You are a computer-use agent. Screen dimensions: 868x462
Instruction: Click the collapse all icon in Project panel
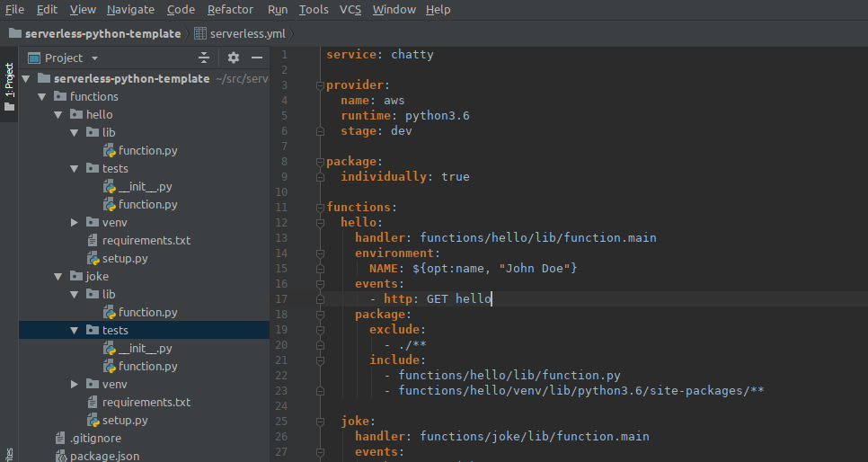(204, 58)
